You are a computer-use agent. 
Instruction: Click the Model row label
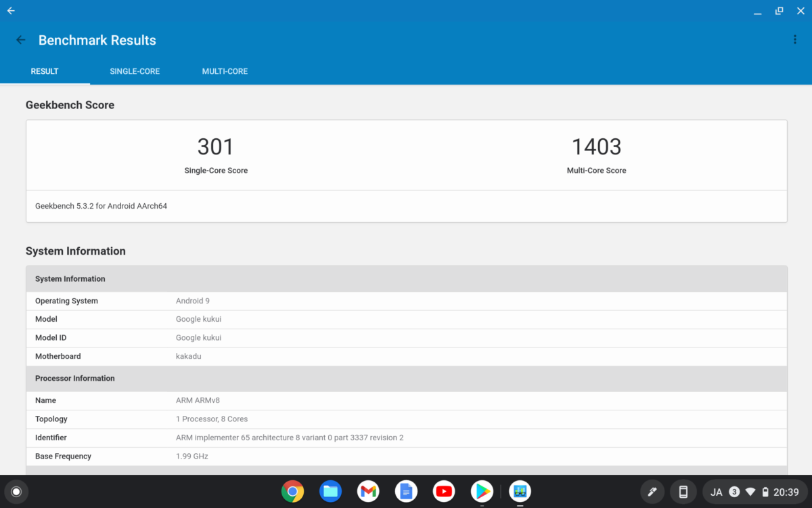[x=46, y=319]
